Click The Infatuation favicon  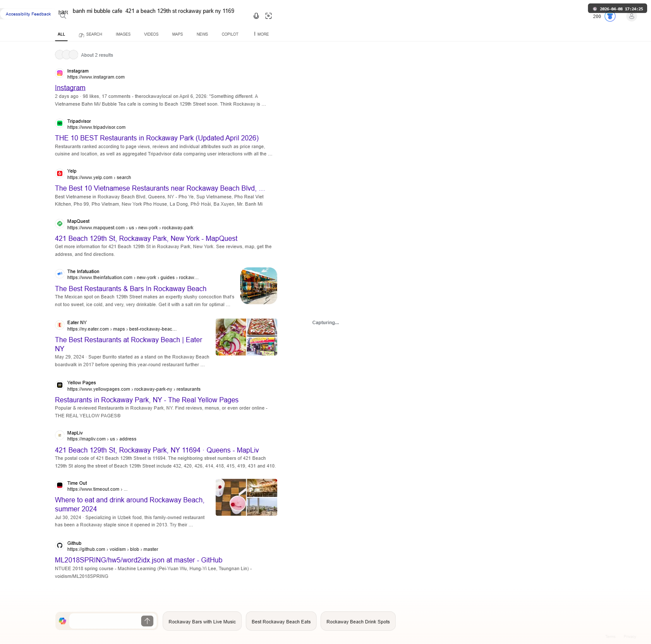[x=60, y=274]
